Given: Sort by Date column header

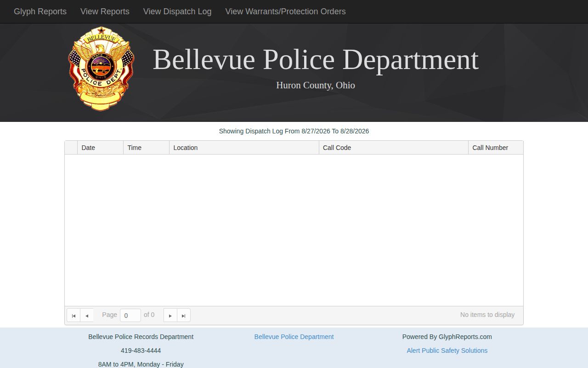Looking at the screenshot, I should click(100, 148).
